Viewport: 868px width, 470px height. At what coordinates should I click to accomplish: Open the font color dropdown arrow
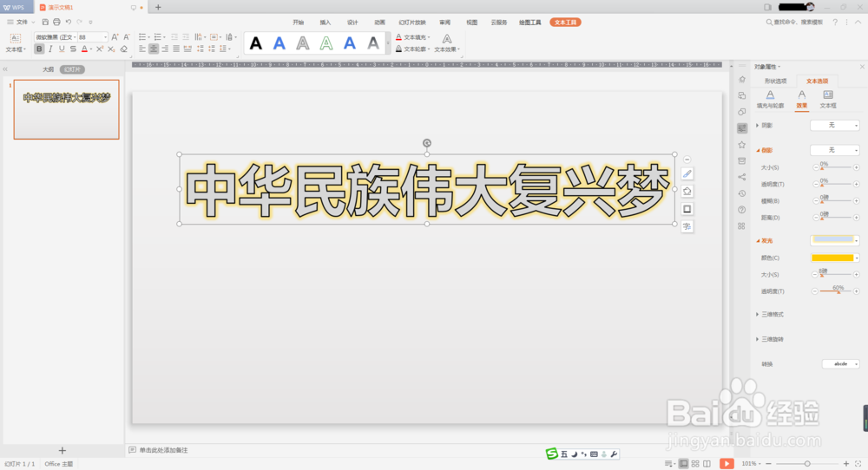[91, 49]
